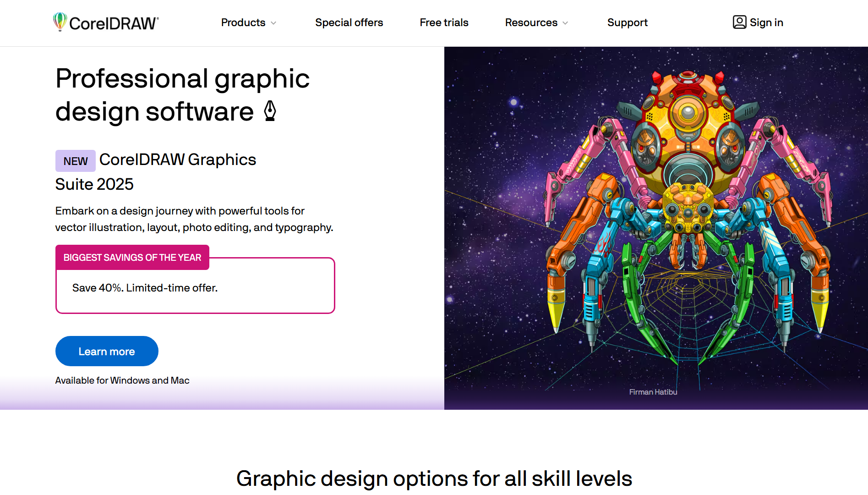
Task: Click the purple NEW badge
Action: pyautogui.click(x=75, y=161)
